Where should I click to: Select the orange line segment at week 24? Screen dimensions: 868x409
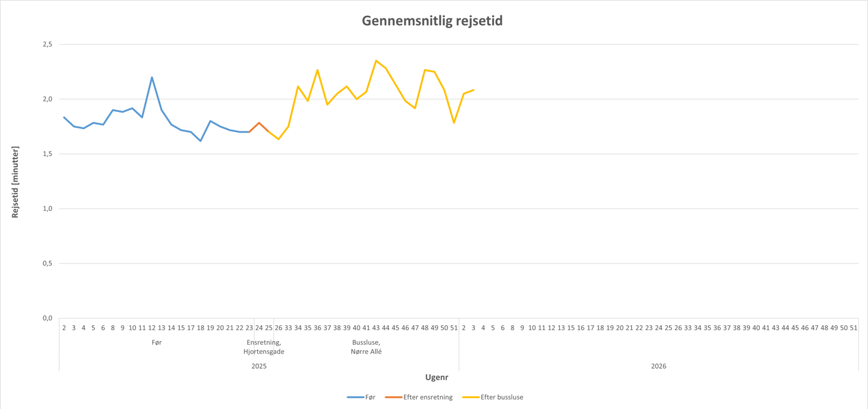259,123
